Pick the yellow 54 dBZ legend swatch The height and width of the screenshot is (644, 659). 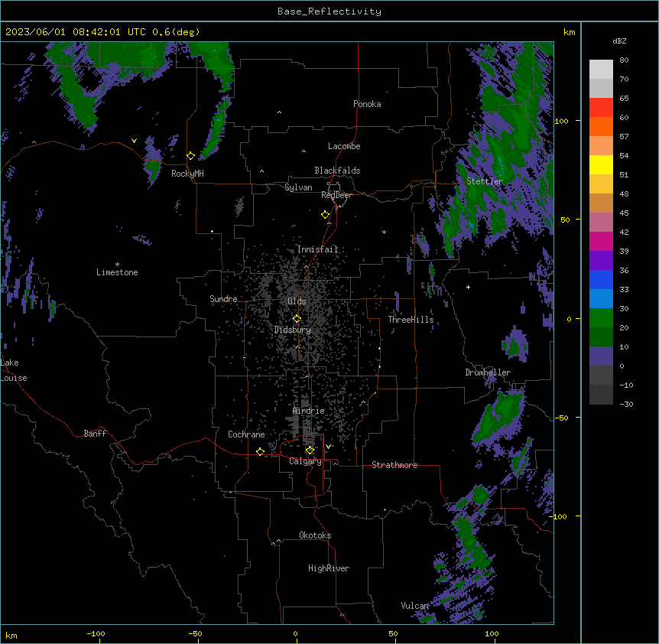tap(601, 164)
